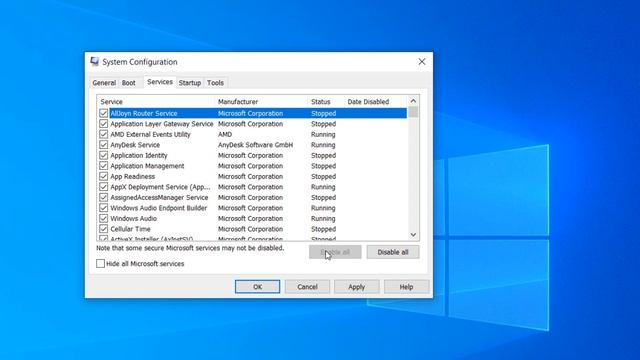Click the Disable all button

coord(393,252)
